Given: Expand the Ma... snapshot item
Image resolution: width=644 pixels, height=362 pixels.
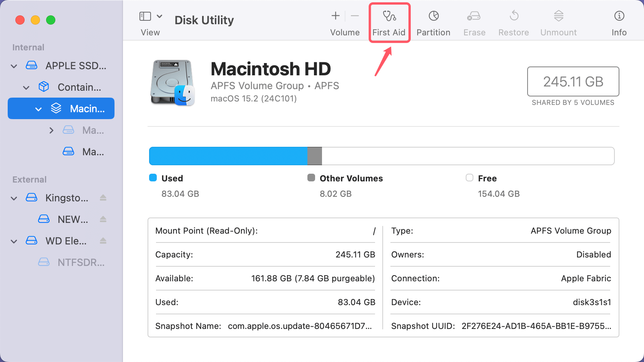Looking at the screenshot, I should point(52,130).
